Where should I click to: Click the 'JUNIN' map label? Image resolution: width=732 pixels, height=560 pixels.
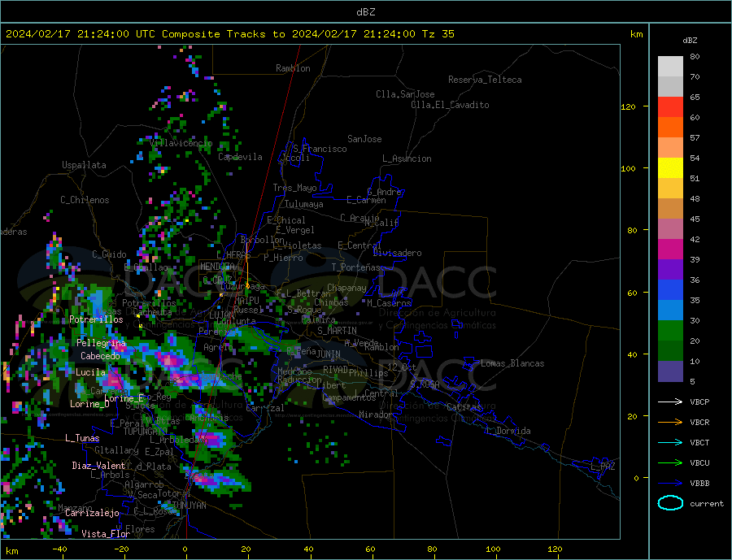coord(329,354)
